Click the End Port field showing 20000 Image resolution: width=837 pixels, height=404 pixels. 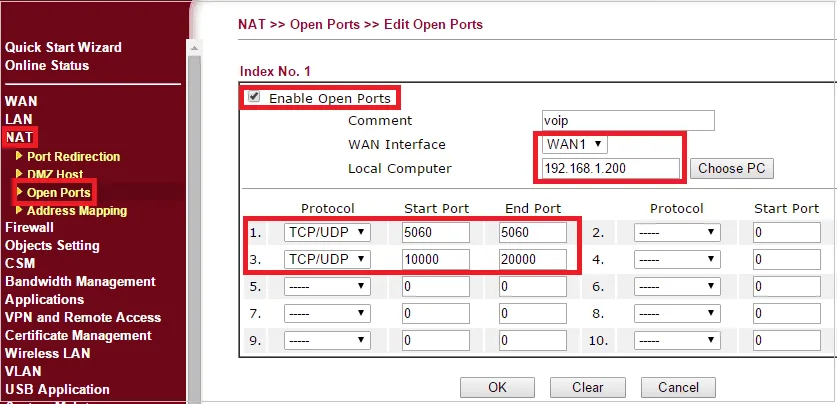tap(532, 260)
